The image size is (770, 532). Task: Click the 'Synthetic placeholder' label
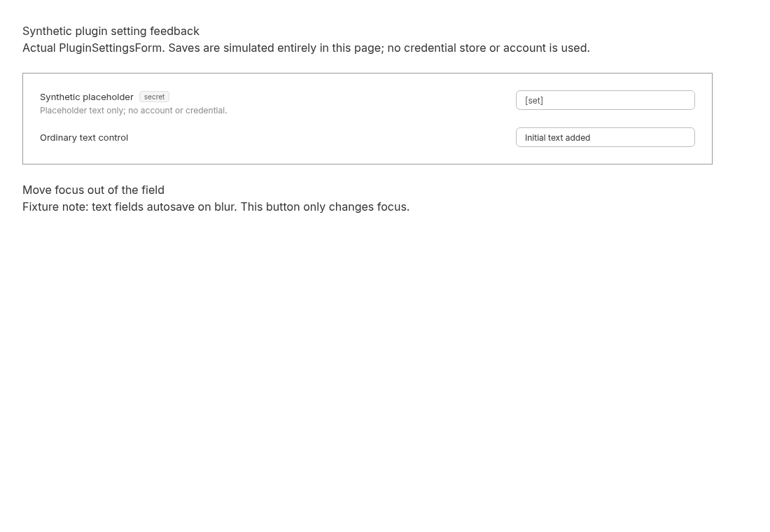click(x=86, y=97)
